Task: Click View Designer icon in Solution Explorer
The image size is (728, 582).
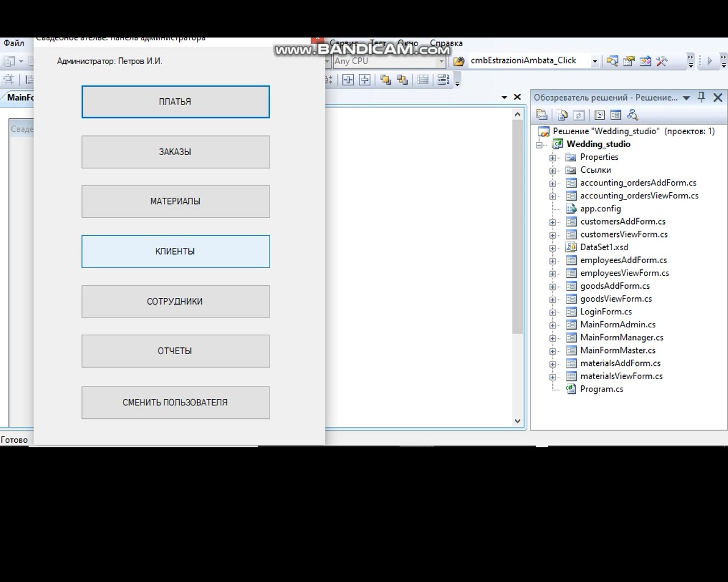Action: 615,115
